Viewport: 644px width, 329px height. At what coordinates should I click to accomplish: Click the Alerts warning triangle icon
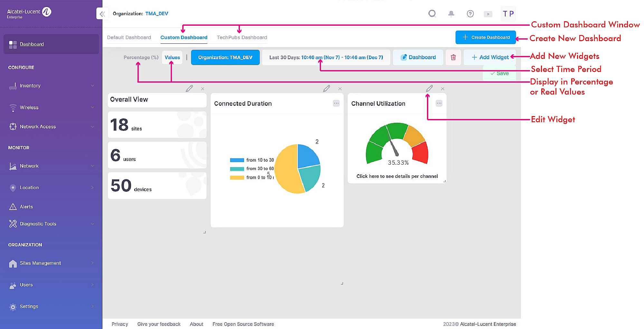13,207
